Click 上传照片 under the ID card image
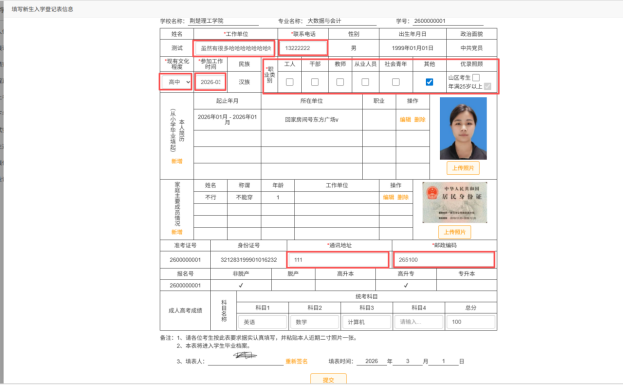623x386 pixels. click(x=455, y=232)
